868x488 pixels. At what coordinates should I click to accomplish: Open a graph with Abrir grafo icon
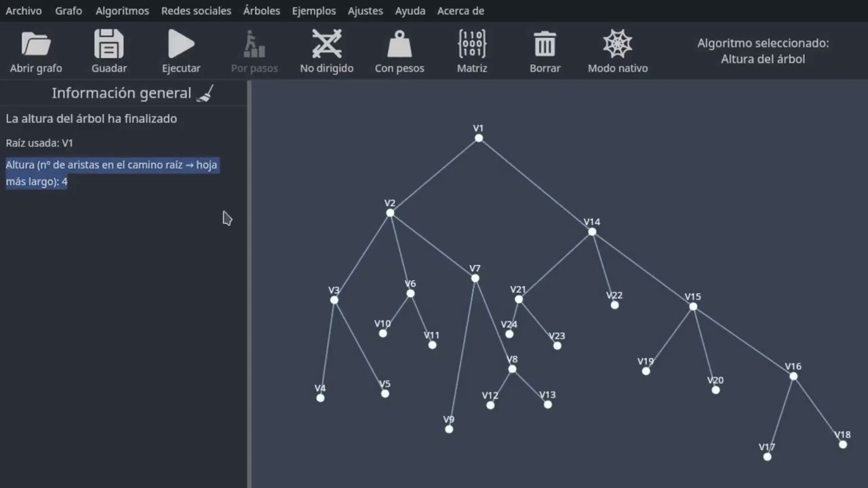36,44
